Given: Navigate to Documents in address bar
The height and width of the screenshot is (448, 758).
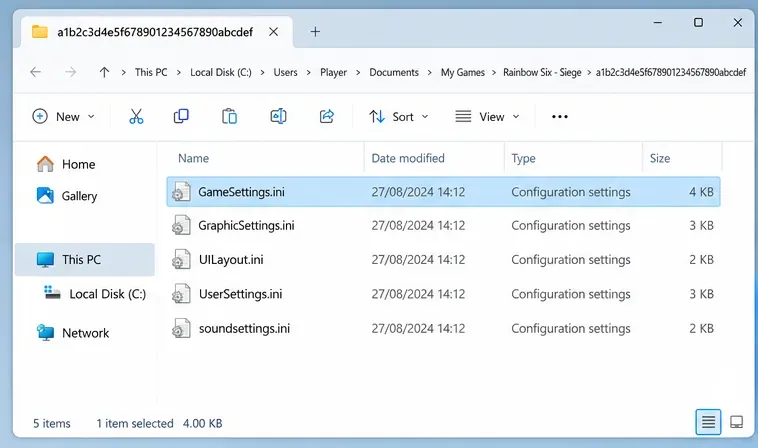Looking at the screenshot, I should coord(394,72).
